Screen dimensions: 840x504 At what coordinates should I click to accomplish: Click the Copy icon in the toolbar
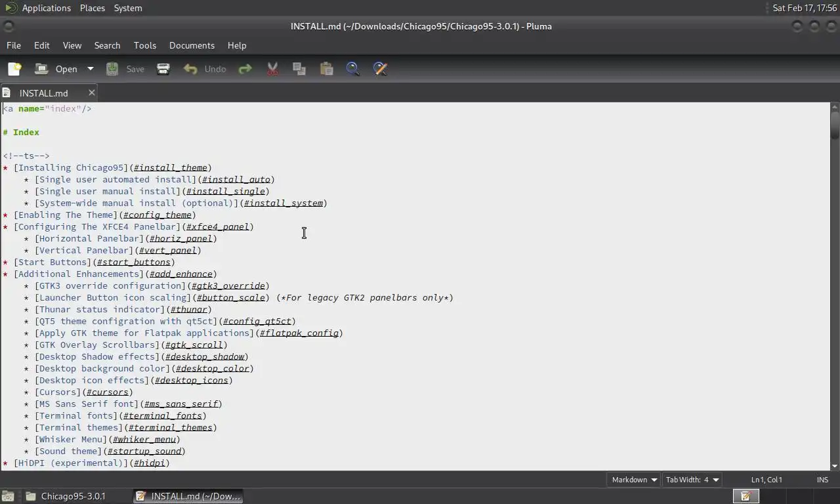click(299, 69)
